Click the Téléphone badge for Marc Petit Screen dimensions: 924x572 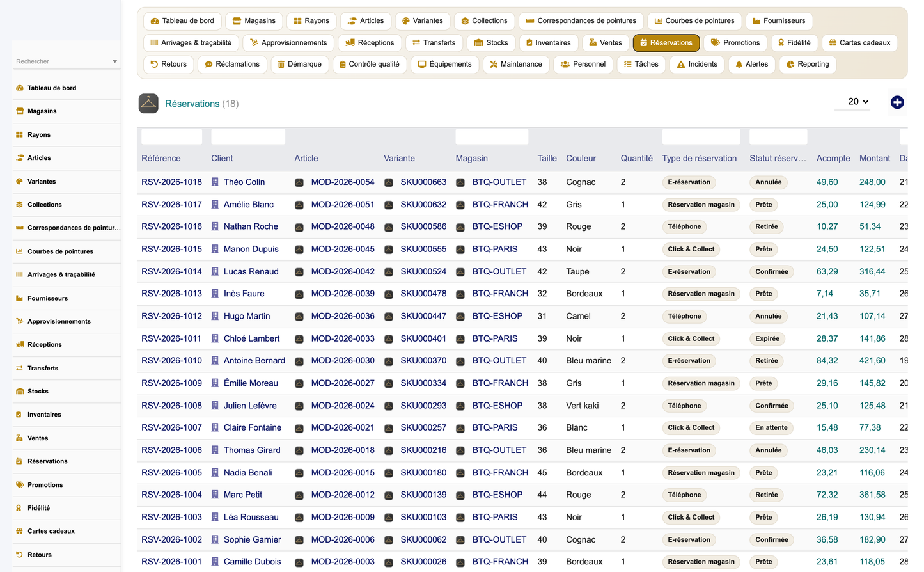(684, 495)
